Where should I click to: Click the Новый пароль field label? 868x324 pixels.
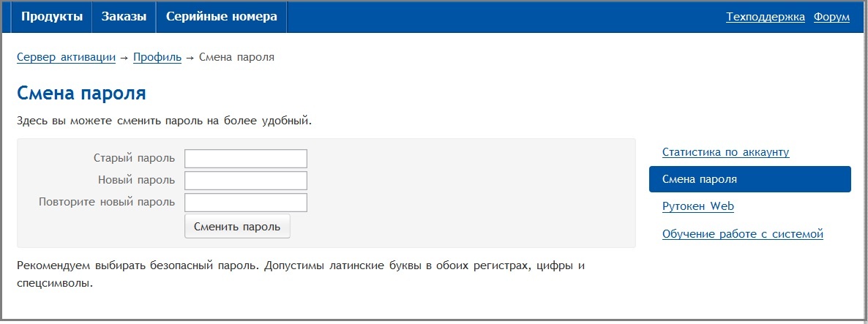point(136,180)
